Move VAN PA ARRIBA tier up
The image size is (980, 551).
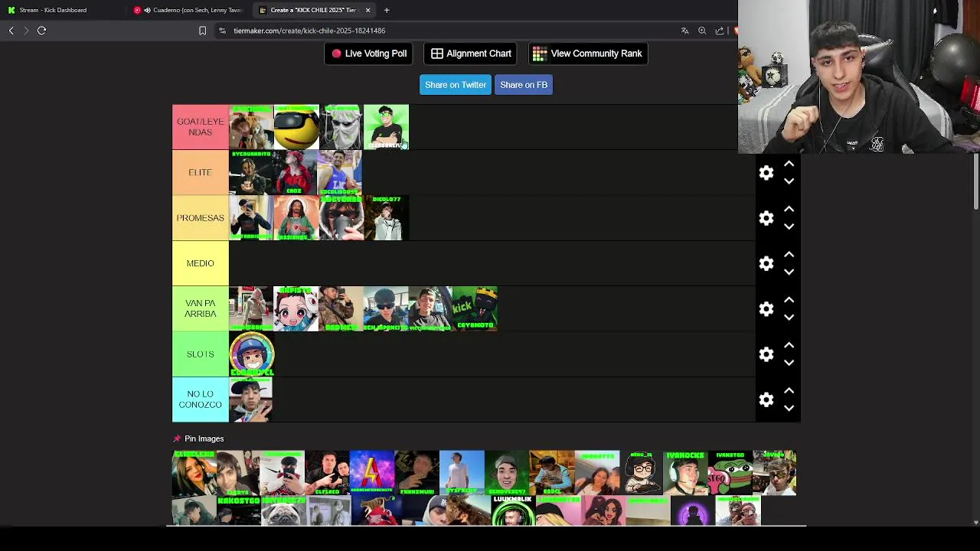click(789, 300)
